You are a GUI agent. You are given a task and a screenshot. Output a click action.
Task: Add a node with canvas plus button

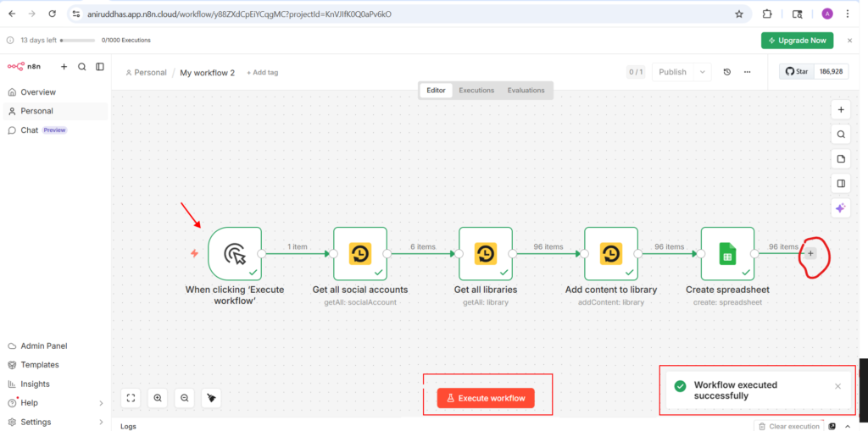point(841,109)
